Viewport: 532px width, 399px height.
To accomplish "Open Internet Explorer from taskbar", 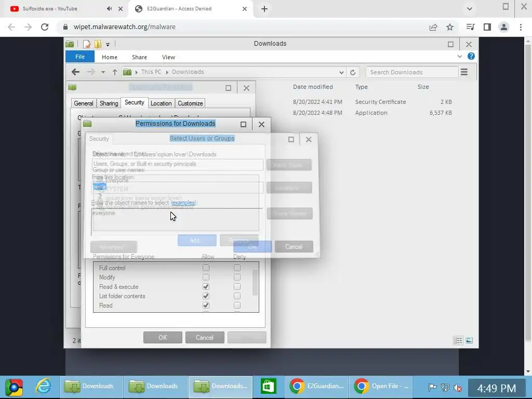I will point(44,387).
